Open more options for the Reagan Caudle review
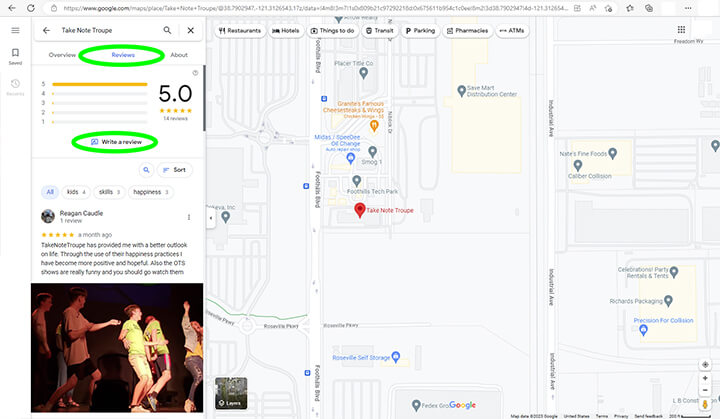720x419 pixels. (x=189, y=217)
